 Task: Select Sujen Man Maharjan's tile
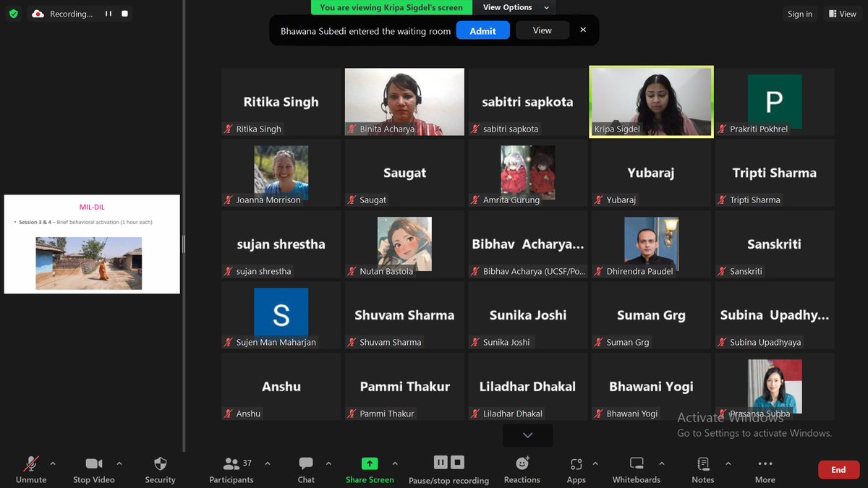point(281,315)
